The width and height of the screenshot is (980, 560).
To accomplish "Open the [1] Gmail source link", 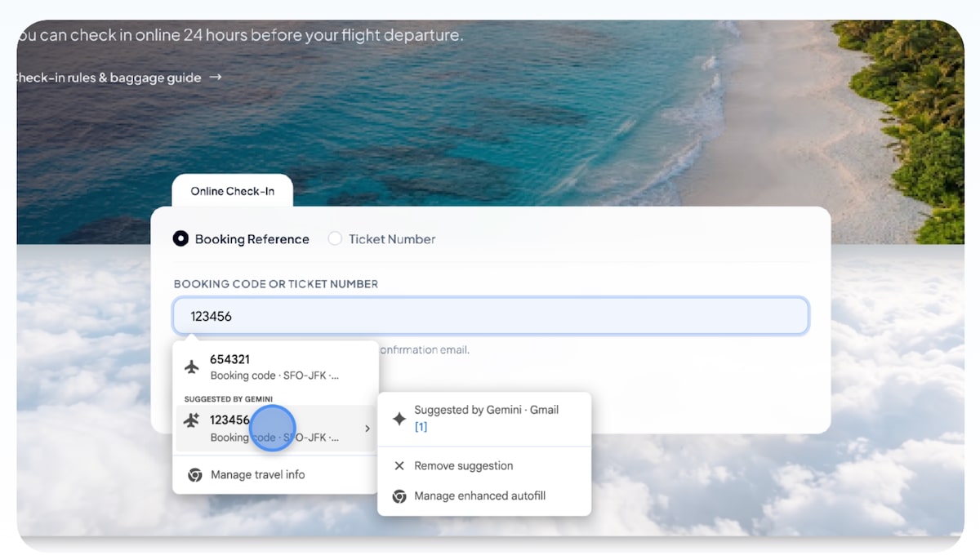I will 421,427.
